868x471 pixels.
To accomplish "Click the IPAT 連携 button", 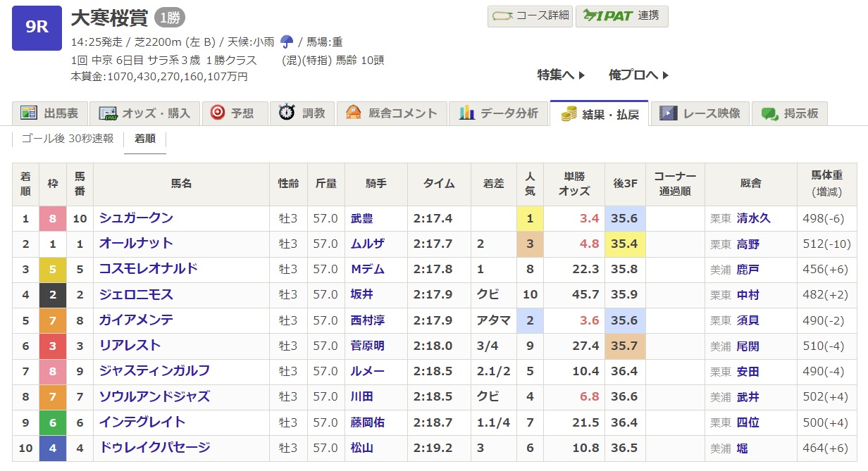I will point(621,16).
